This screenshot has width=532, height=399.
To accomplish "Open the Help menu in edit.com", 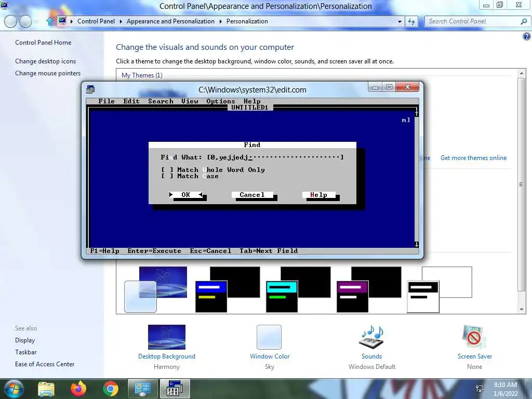I will pos(252,101).
